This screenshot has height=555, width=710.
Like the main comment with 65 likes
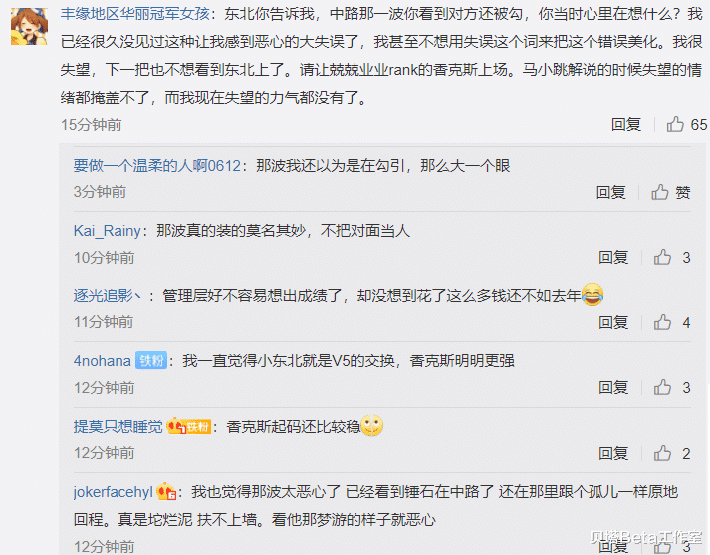675,124
